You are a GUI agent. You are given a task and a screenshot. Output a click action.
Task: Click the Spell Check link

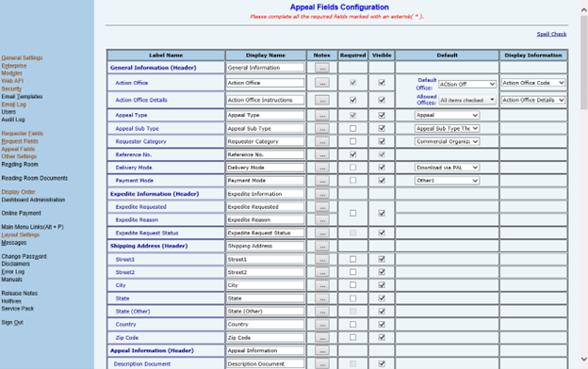551,34
